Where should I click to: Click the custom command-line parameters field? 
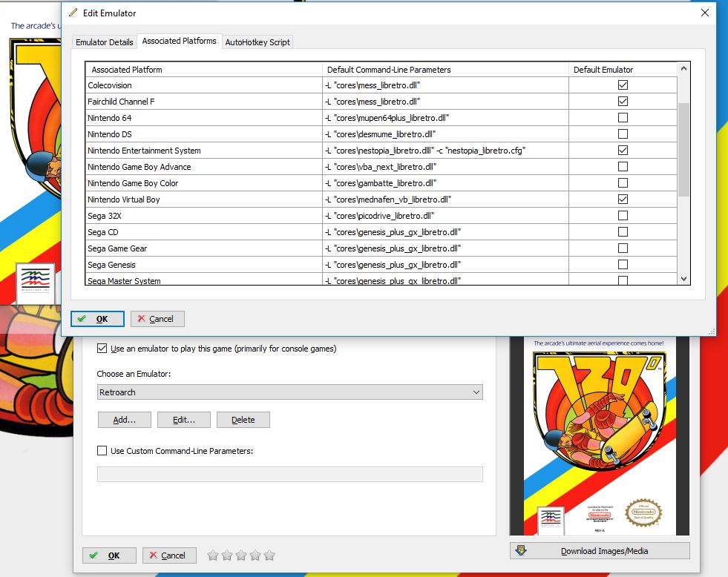[289, 474]
